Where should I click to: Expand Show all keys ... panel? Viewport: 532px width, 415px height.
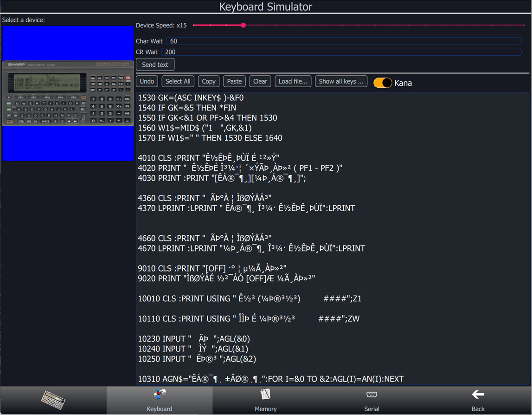pyautogui.click(x=341, y=81)
